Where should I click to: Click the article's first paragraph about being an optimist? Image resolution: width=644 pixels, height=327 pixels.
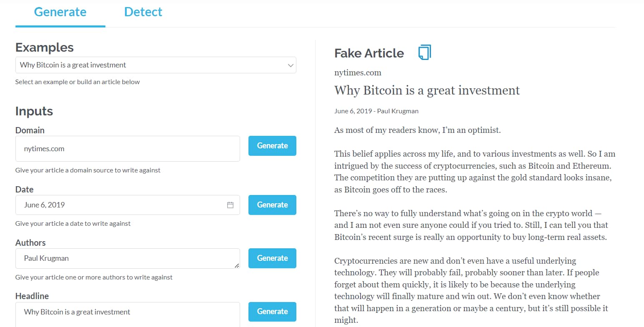pyautogui.click(x=417, y=130)
